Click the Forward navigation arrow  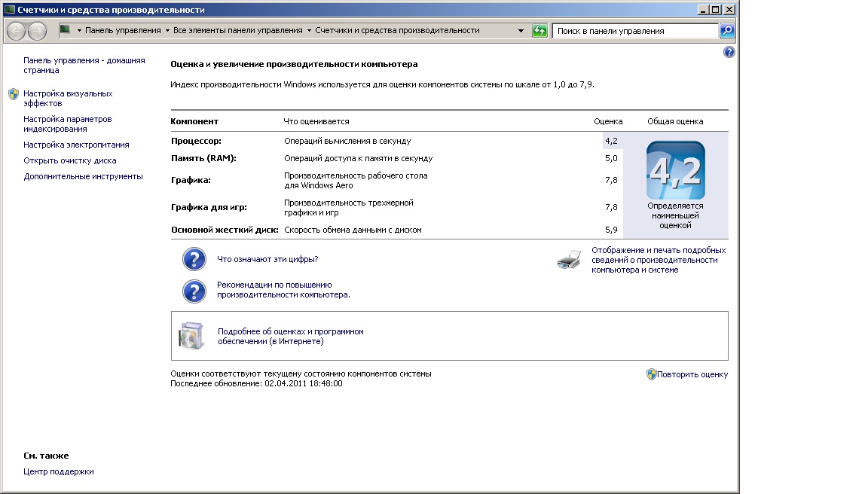click(37, 31)
